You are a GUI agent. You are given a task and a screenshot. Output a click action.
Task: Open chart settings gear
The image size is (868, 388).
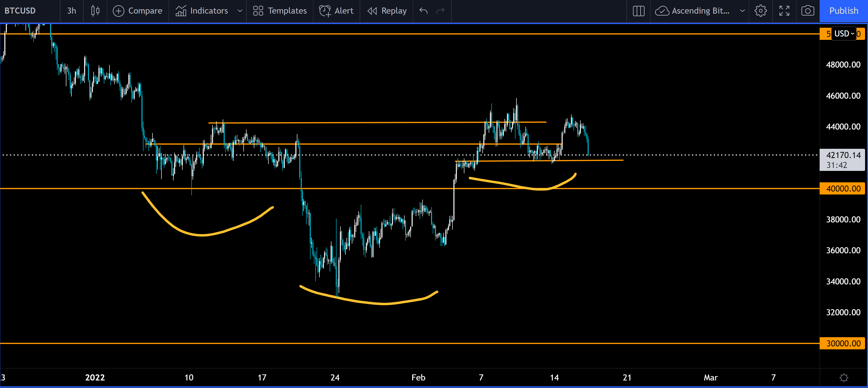761,11
